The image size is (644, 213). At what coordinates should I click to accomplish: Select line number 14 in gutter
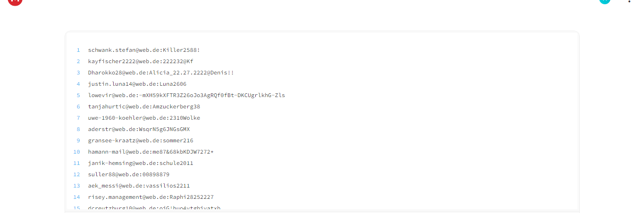point(76,197)
